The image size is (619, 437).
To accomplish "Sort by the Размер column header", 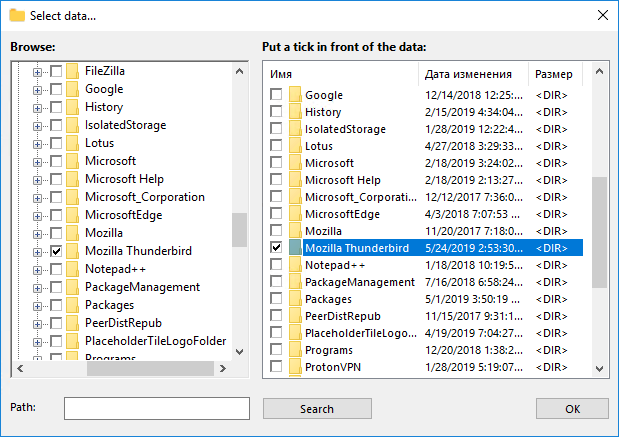I will coord(555,74).
